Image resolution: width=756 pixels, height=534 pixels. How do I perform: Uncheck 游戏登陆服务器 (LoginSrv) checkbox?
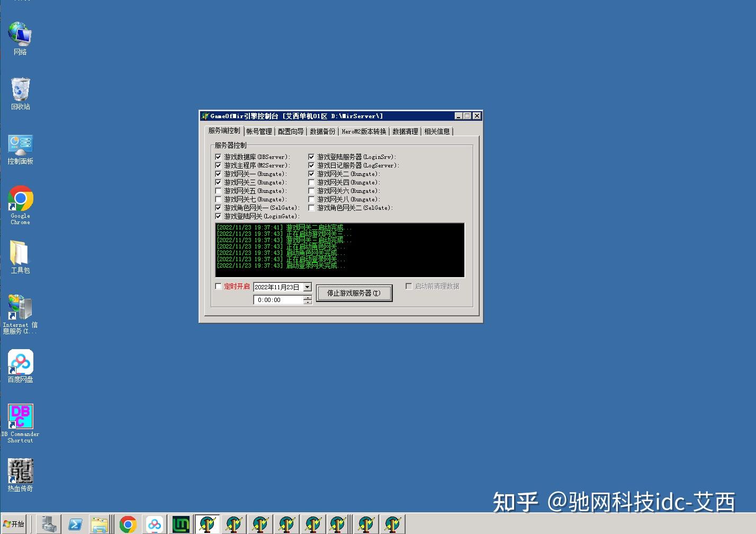[311, 157]
